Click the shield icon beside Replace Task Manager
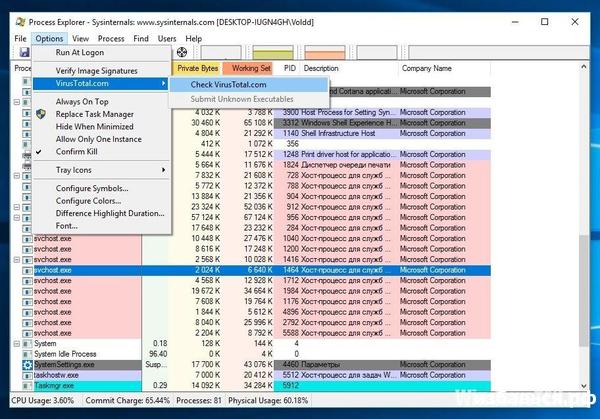Image resolution: width=600 pixels, height=419 pixels. point(41,114)
